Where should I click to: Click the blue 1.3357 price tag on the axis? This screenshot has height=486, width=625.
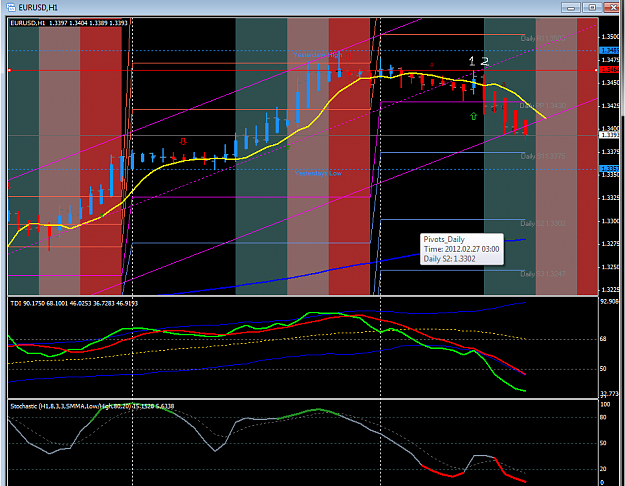[609, 169]
